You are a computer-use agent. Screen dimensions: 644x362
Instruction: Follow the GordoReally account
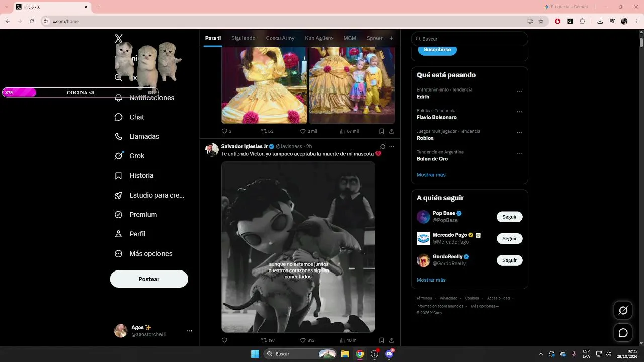(510, 260)
